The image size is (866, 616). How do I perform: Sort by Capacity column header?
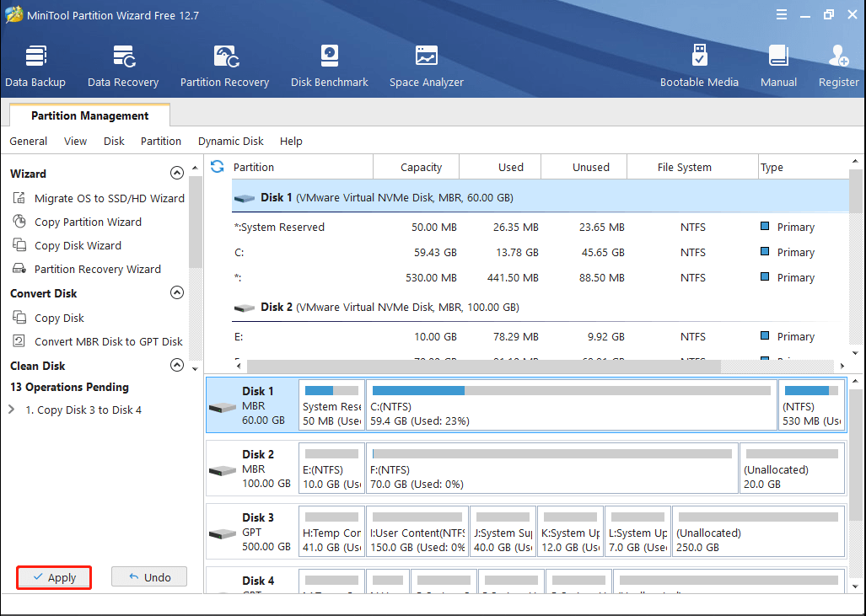click(416, 167)
